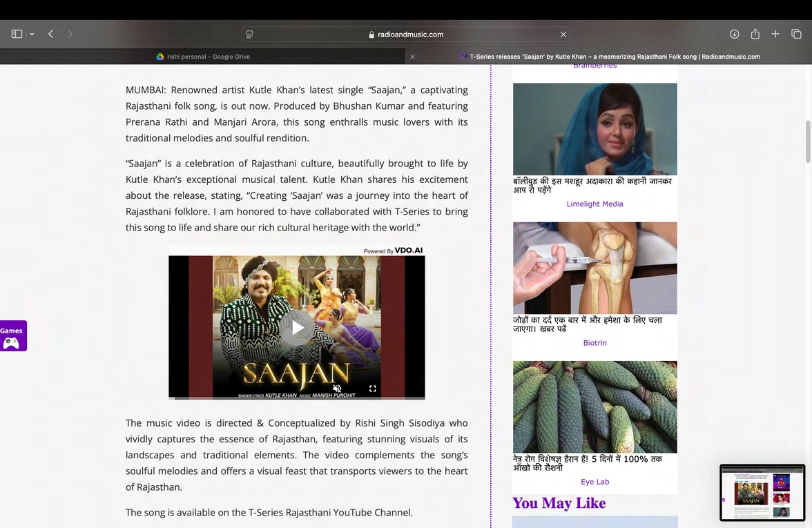Open Safari downloads
Viewport: 812px width, 528px height.
click(x=735, y=35)
